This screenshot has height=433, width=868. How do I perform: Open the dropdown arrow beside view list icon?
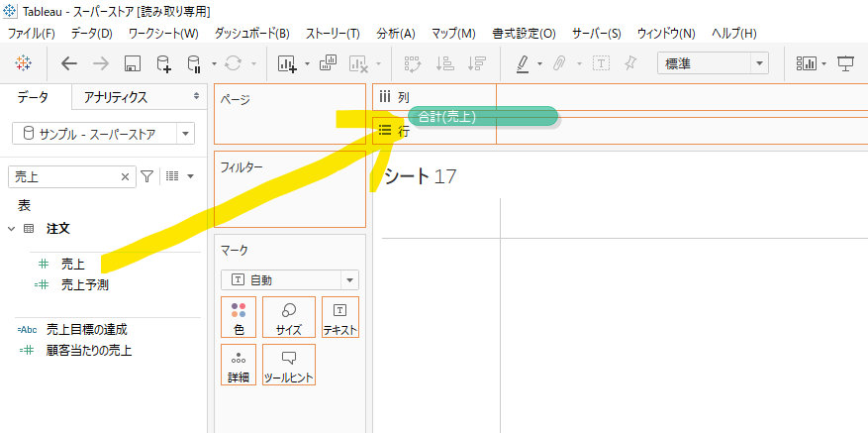(x=190, y=176)
